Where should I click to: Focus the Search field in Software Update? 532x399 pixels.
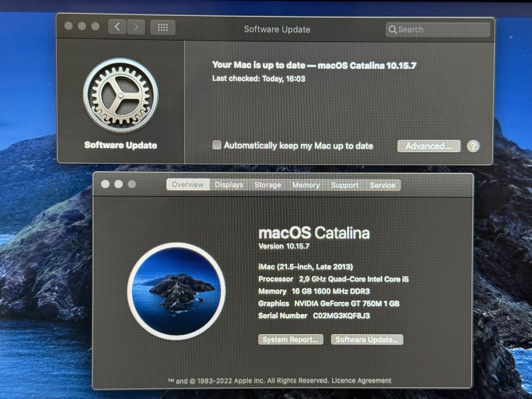pos(438,30)
